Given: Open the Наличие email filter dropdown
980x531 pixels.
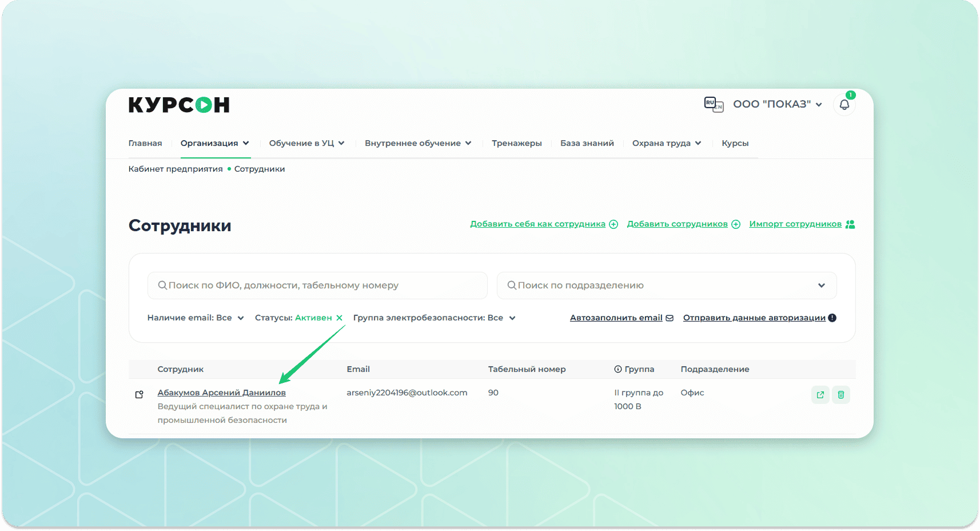Looking at the screenshot, I should tap(196, 318).
